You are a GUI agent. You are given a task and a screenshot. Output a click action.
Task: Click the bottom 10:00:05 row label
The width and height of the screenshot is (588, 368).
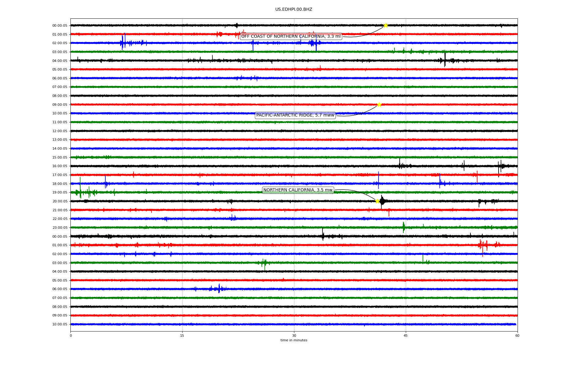(x=60, y=324)
